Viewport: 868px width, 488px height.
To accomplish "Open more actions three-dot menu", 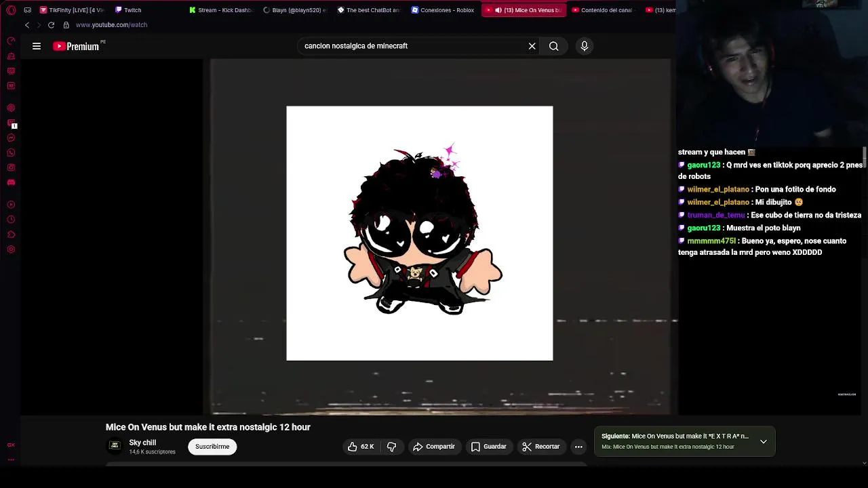I will [x=578, y=447].
